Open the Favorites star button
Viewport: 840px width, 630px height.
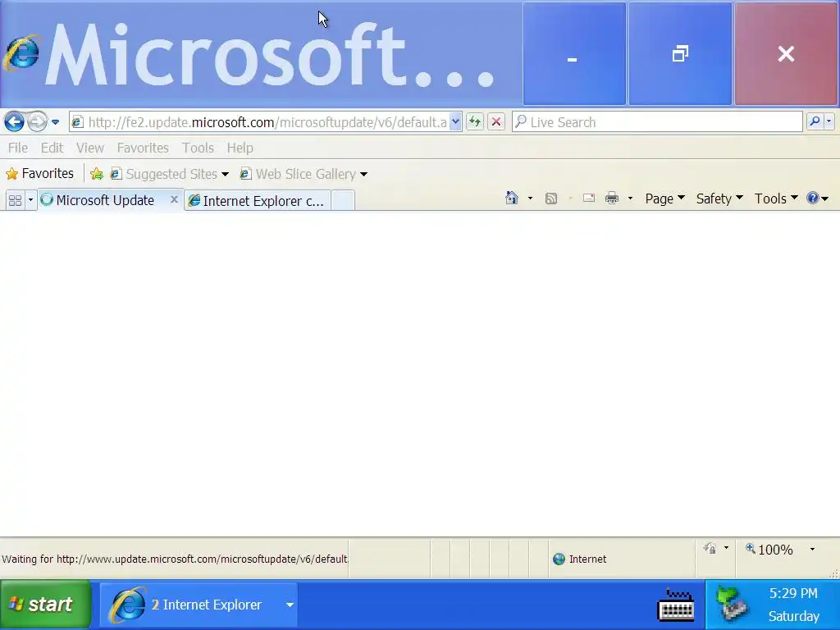click(x=39, y=174)
